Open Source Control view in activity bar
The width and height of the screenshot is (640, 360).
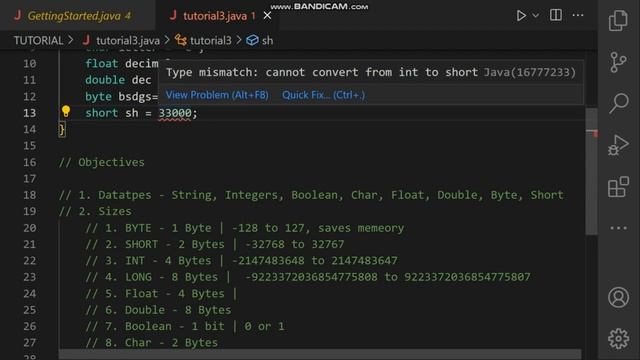618,62
